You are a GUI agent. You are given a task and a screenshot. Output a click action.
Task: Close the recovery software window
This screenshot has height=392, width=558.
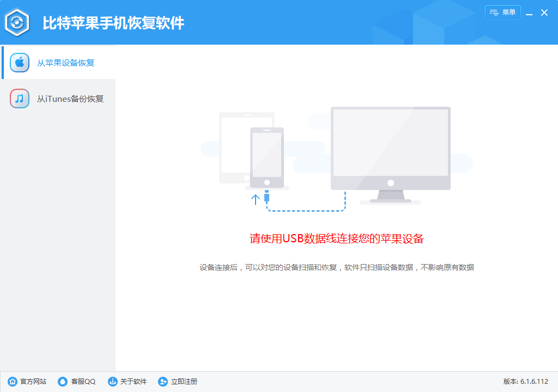click(544, 13)
